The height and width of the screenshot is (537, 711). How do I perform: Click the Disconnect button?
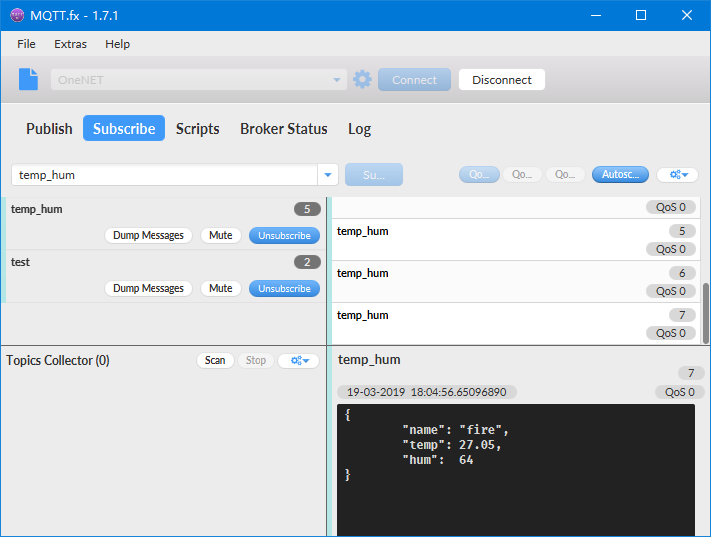tap(502, 80)
